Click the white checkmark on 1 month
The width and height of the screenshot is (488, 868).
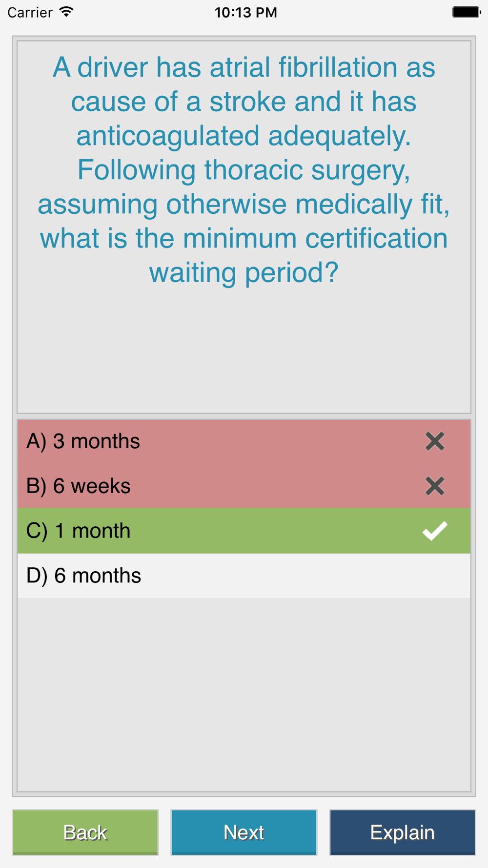point(434,531)
